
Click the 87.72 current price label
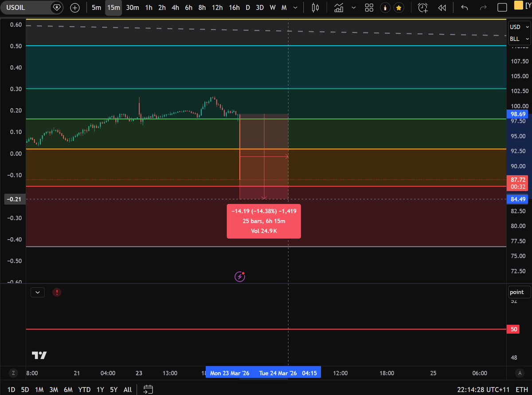tap(518, 183)
